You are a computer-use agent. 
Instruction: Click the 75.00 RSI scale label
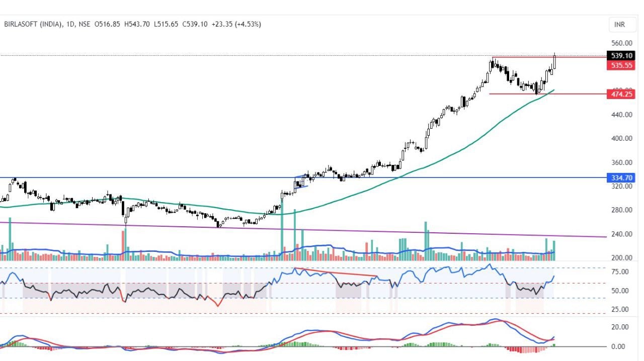[622, 272]
